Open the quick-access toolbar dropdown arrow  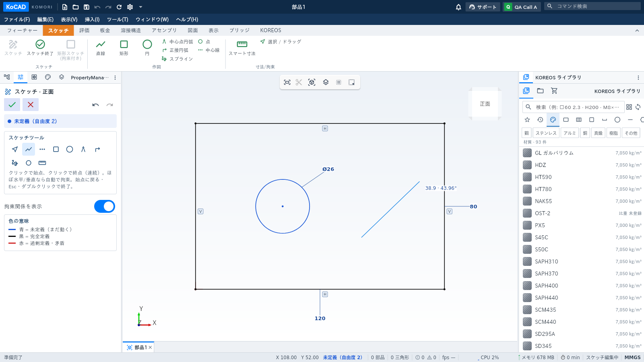coord(140,7)
